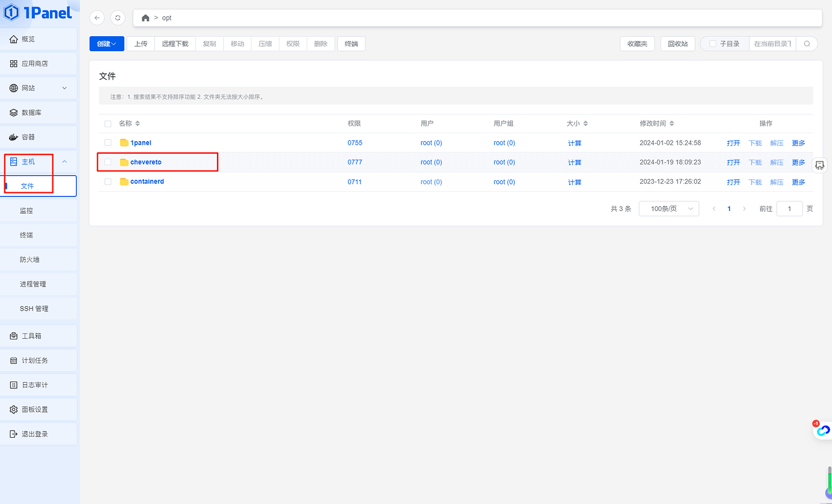Open the 100条/页 page size dropdown
The width and height of the screenshot is (832, 504).
[x=669, y=209]
